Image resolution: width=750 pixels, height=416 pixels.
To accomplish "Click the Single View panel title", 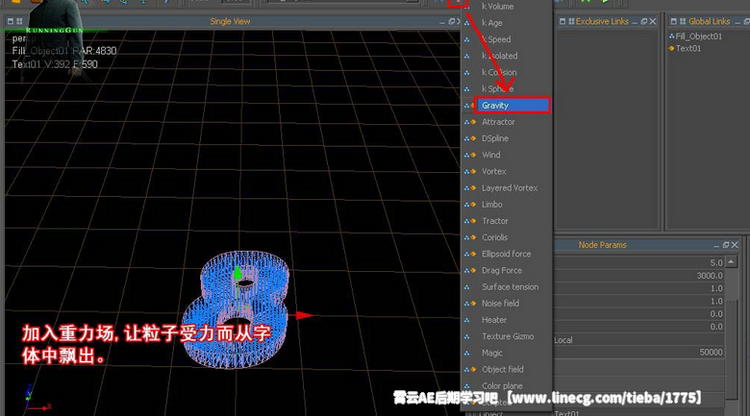I will coord(230,22).
